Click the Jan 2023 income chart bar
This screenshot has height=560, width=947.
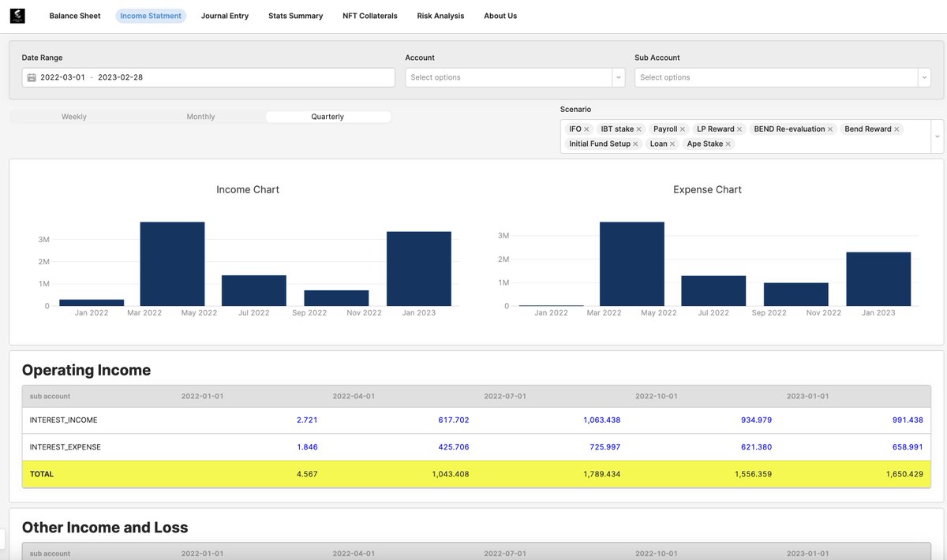coord(418,269)
